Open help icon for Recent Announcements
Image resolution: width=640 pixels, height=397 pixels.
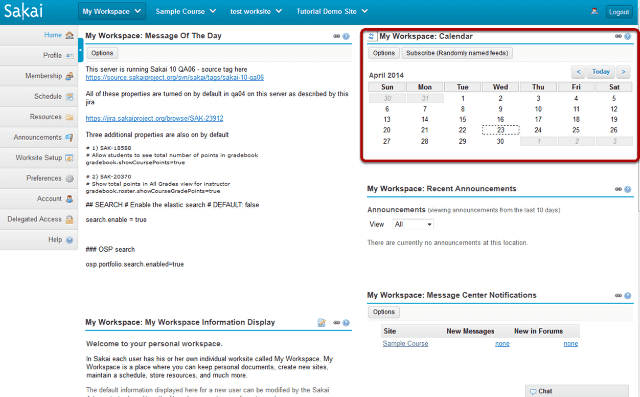[x=627, y=189]
